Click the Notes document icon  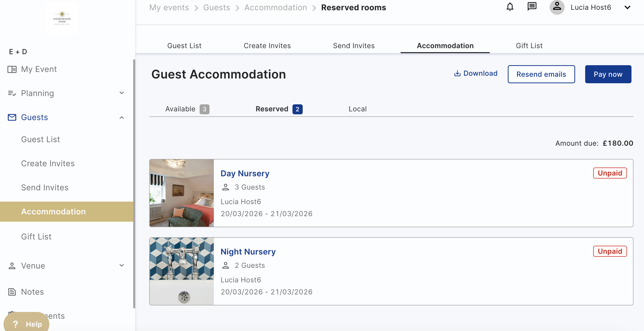(12, 292)
